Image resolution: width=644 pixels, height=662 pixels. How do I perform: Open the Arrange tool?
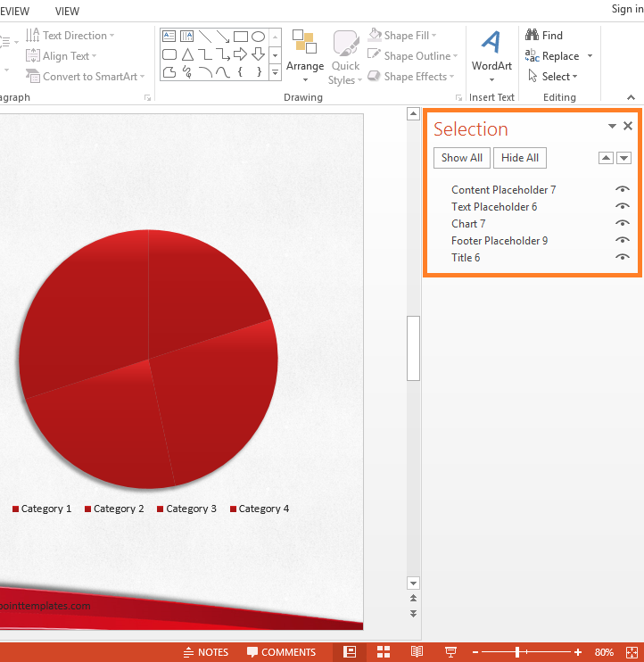[305, 54]
